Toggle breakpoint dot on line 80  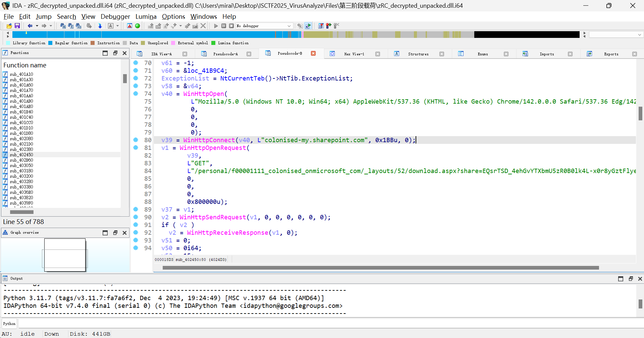pos(136,140)
